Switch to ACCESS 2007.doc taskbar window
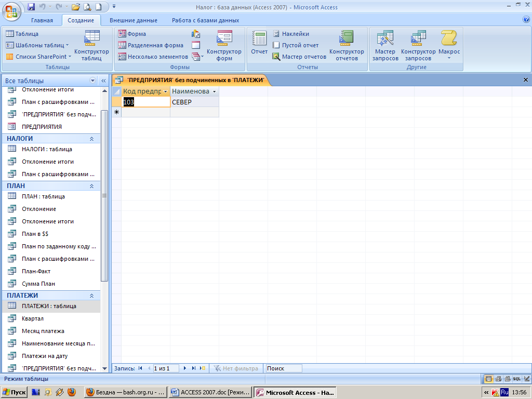The height and width of the screenshot is (399, 532). coord(210,392)
